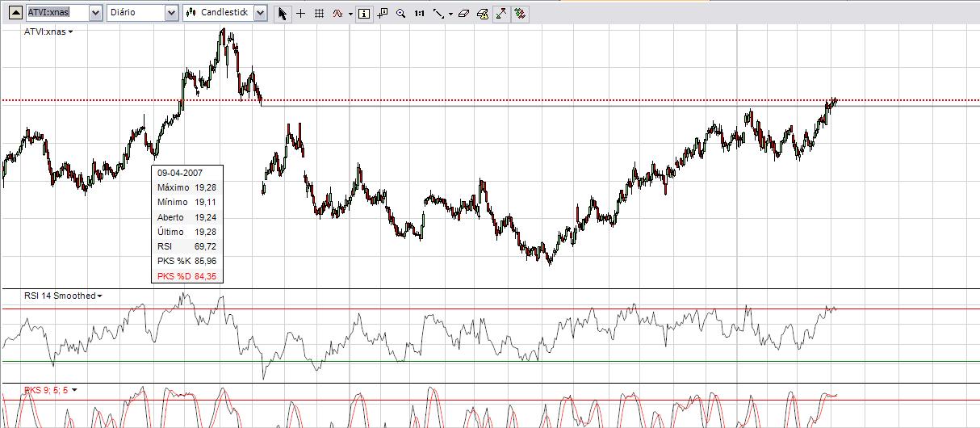
Task: Toggle the data info box icon
Action: pyautogui.click(x=363, y=14)
